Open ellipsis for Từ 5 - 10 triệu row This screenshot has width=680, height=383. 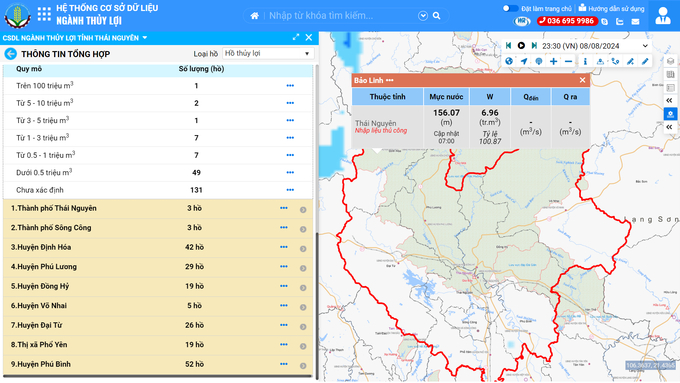(x=290, y=103)
